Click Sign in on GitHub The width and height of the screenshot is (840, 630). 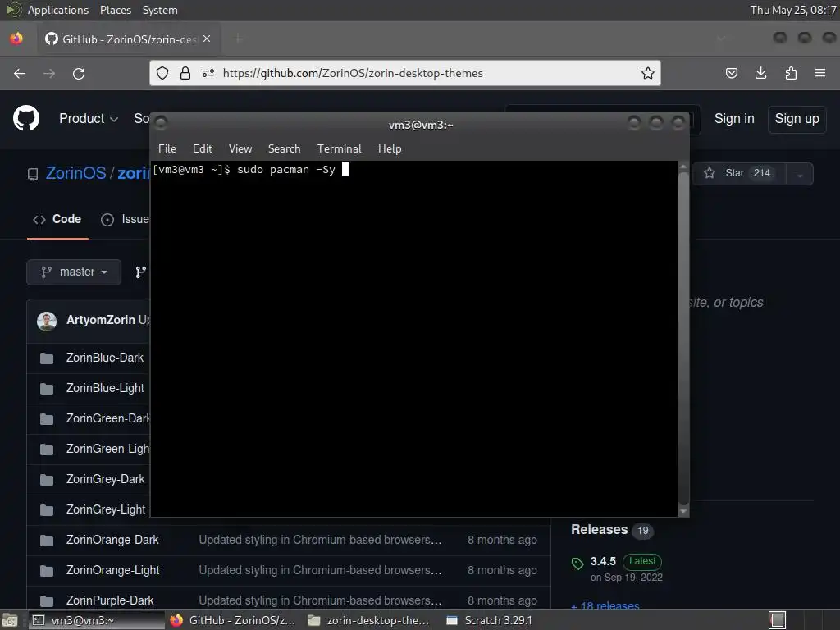pyautogui.click(x=734, y=118)
